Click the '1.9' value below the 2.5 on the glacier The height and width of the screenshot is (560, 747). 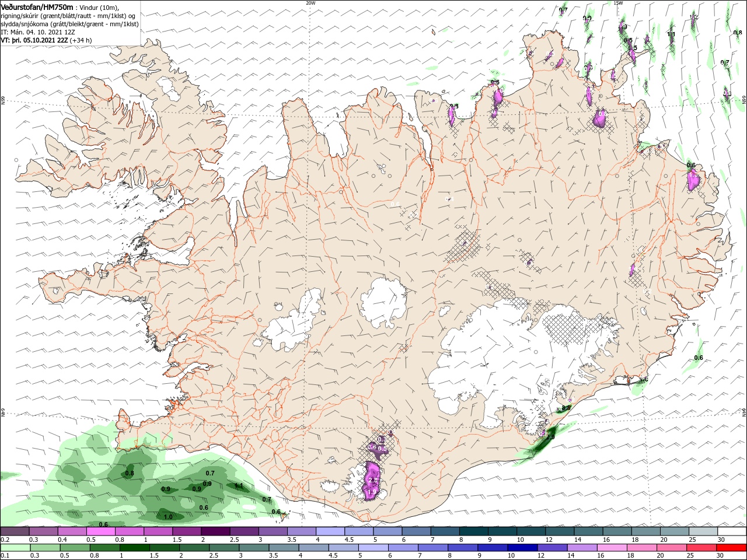tap(372, 493)
